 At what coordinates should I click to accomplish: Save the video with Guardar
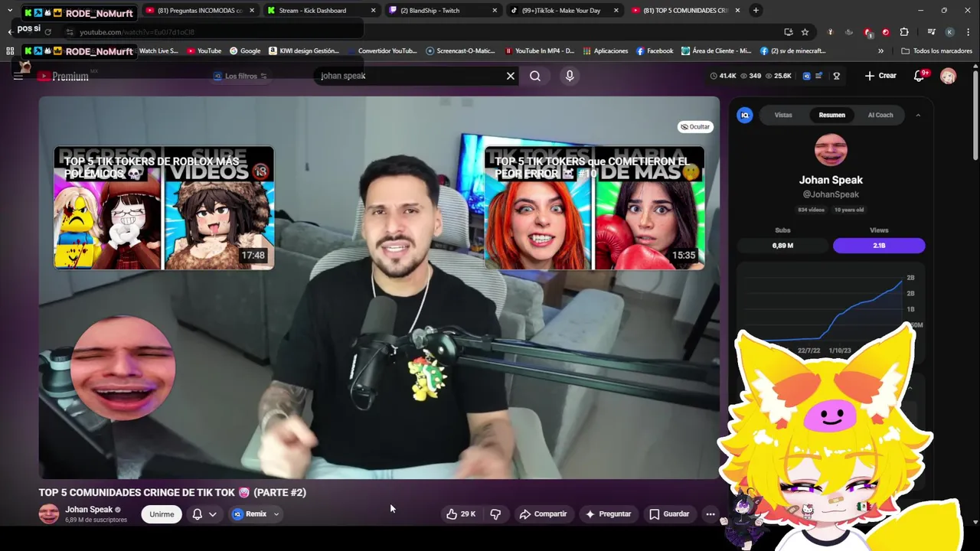pos(669,514)
